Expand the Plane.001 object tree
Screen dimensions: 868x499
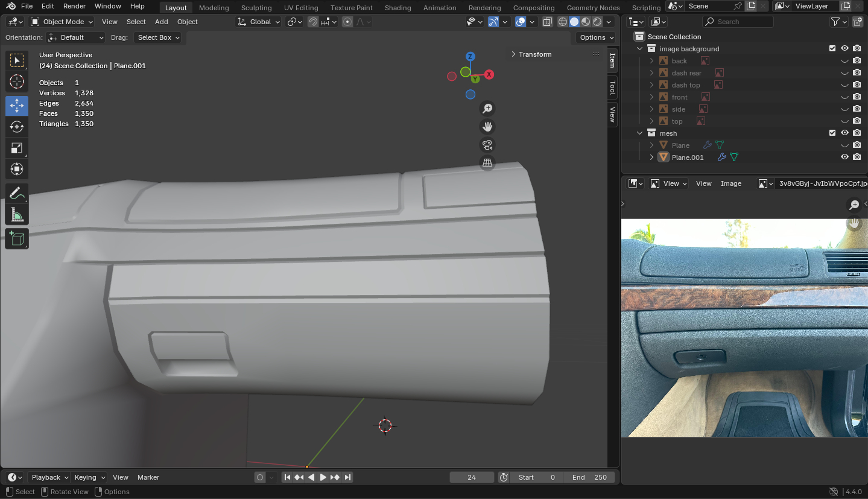point(651,157)
